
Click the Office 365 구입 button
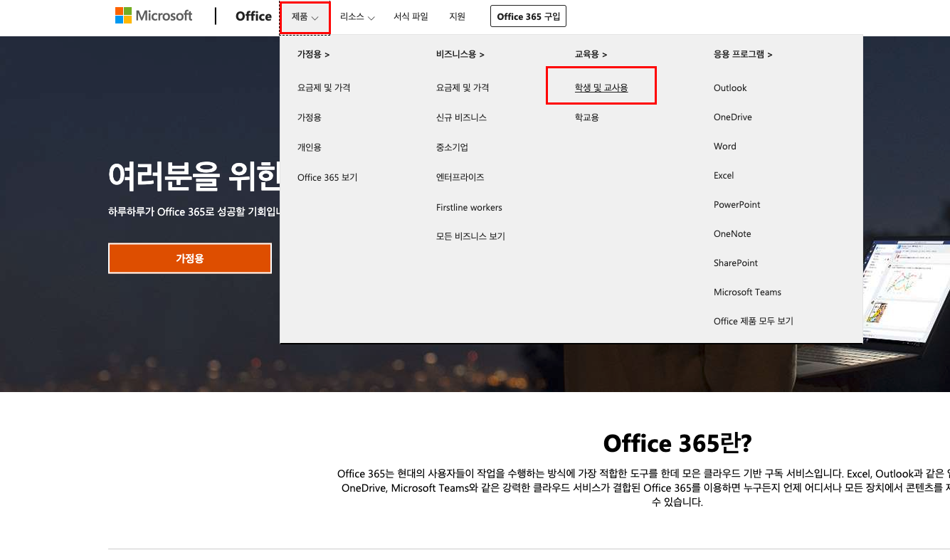click(528, 16)
